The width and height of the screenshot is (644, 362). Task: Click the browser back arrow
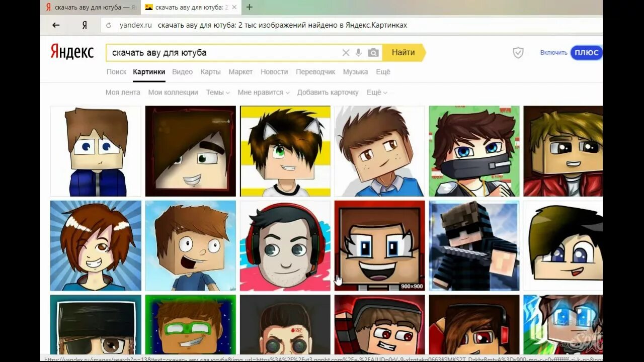click(x=56, y=25)
